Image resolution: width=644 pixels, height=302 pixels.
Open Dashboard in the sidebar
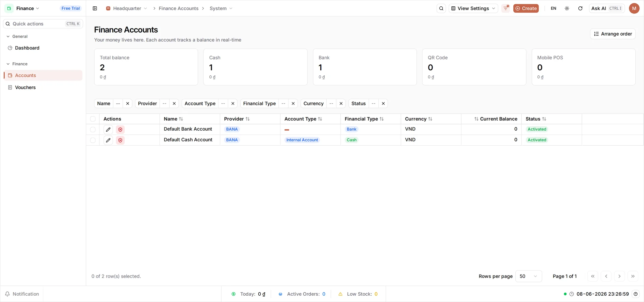43,48
